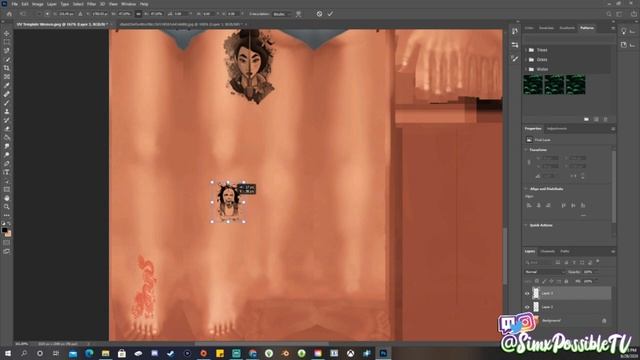640x360 pixels.
Task: Cancel the transform in the options bar
Action: point(319,14)
